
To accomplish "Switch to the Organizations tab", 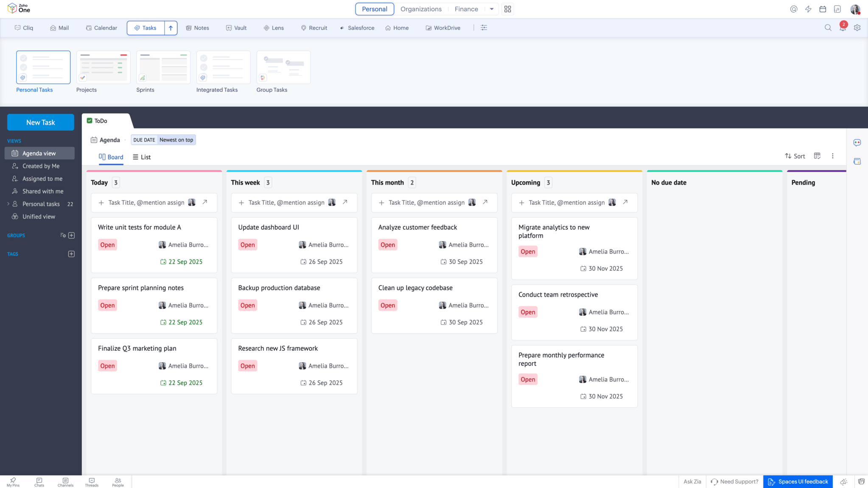I will [420, 9].
